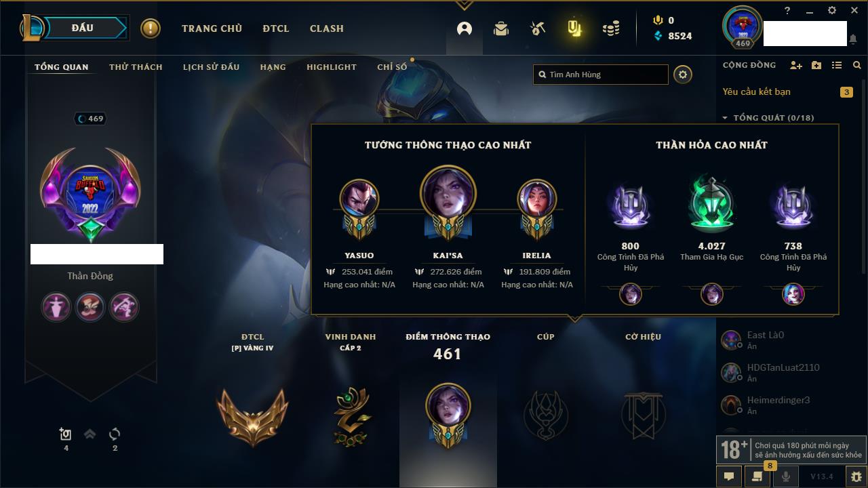Open the profile search settings gear
868x488 pixels.
tap(683, 75)
